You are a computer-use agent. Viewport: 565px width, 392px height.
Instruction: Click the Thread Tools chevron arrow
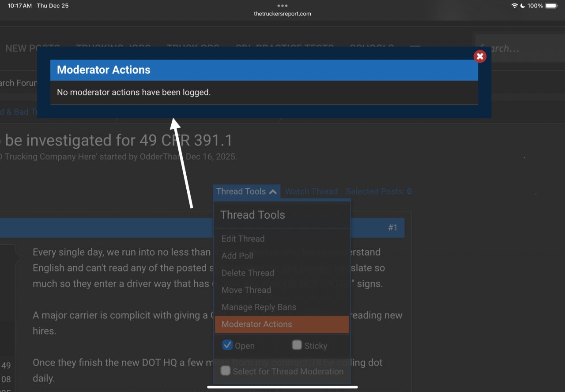click(273, 192)
